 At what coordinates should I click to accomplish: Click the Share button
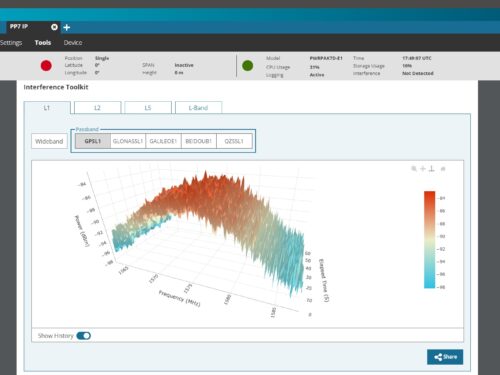click(x=445, y=357)
